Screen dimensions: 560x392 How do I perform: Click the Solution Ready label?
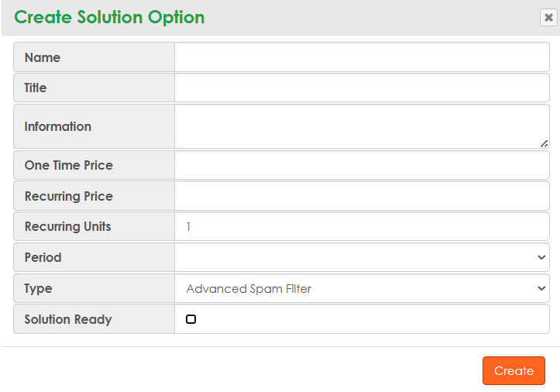pos(68,319)
